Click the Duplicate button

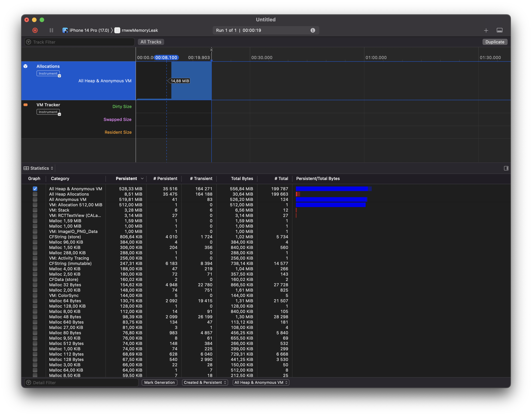pyautogui.click(x=495, y=42)
